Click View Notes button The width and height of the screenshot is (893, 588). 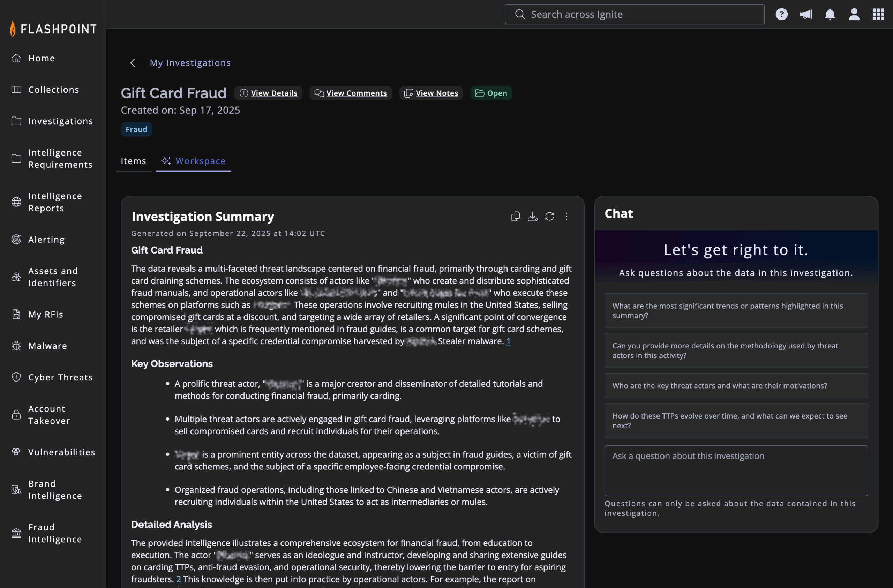coord(431,93)
